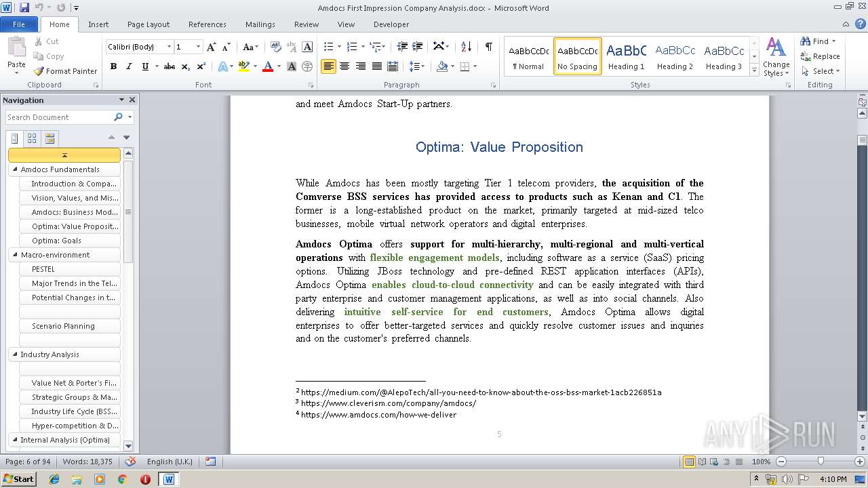The height and width of the screenshot is (488, 868).
Task: Open the Select dropdown
Action: [x=820, y=71]
